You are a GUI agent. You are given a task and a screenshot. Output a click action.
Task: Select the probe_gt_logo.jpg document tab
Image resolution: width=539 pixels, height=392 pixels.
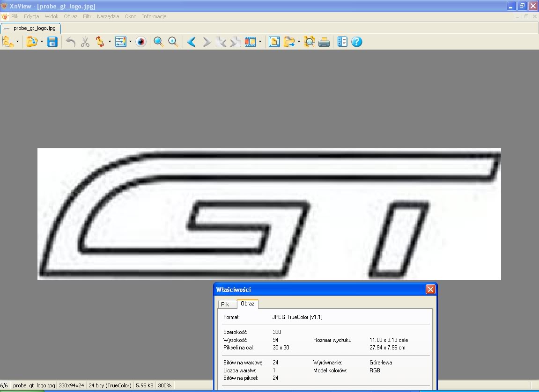pyautogui.click(x=31, y=28)
